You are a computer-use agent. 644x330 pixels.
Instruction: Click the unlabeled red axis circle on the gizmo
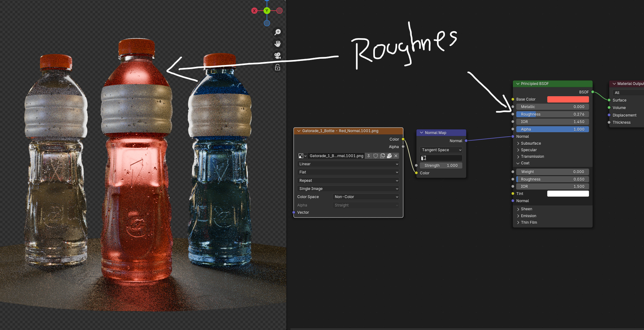tap(279, 11)
